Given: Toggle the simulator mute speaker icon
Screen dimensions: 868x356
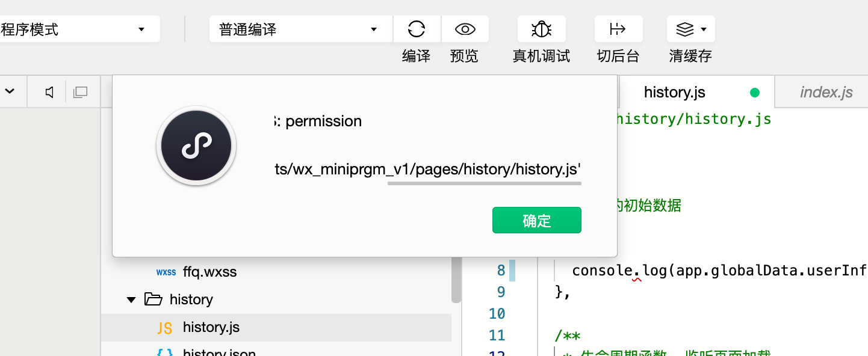Looking at the screenshot, I should [x=50, y=92].
